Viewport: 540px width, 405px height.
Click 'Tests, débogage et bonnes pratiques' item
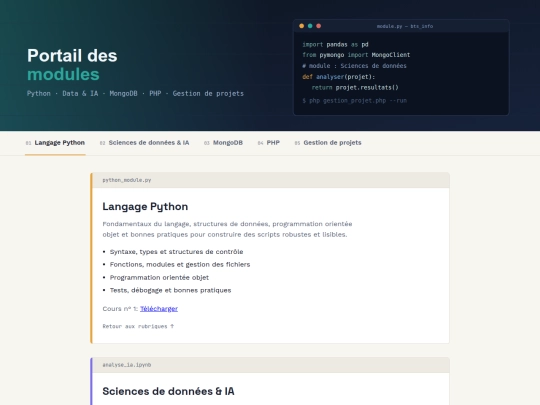pyautogui.click(x=170, y=290)
